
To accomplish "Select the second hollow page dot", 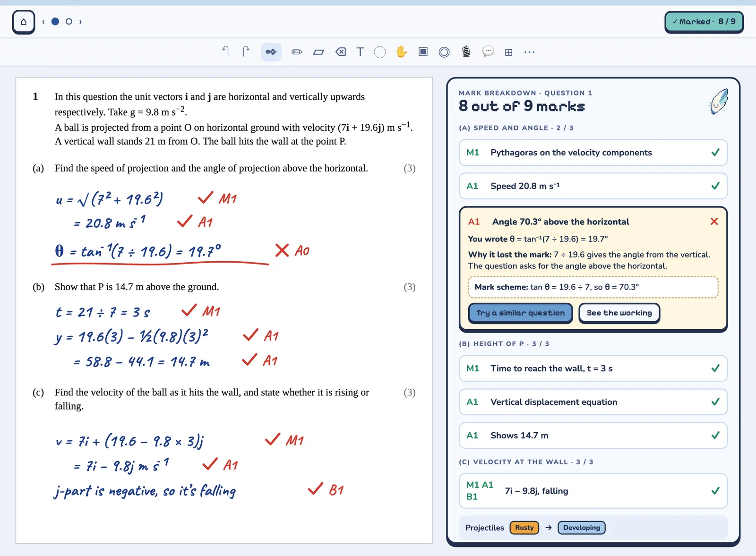I will 69,21.
